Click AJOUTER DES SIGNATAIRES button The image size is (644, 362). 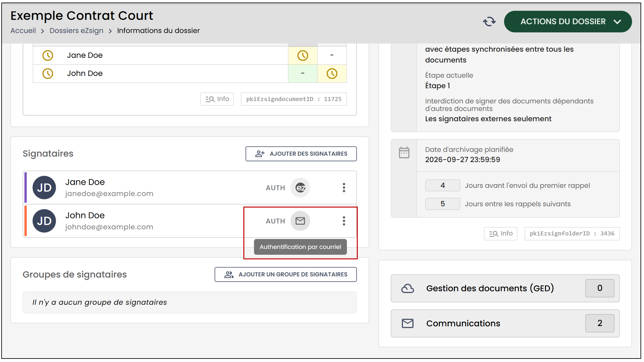pyautogui.click(x=301, y=154)
